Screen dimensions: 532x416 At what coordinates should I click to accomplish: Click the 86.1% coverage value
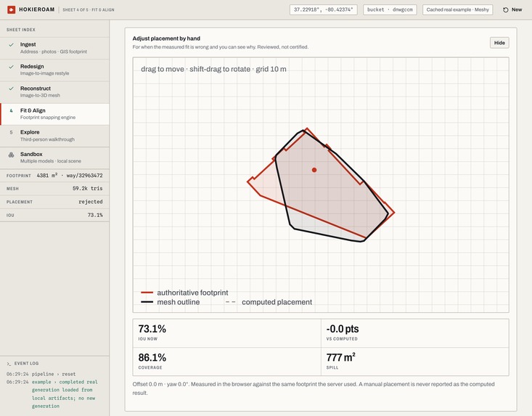point(152,358)
